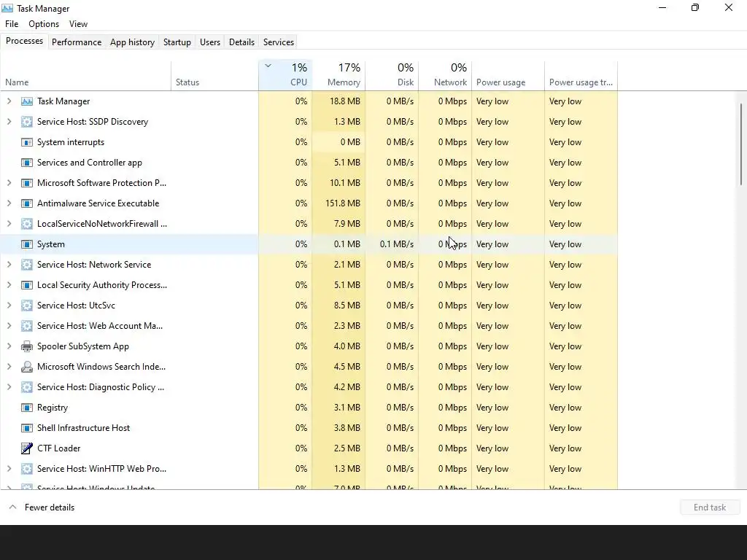Sort by the Power usage column header

pyautogui.click(x=508, y=75)
